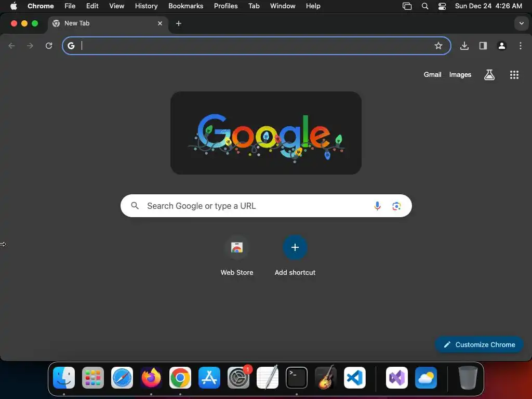Click the back navigation arrow
This screenshot has width=532, height=399.
11,46
